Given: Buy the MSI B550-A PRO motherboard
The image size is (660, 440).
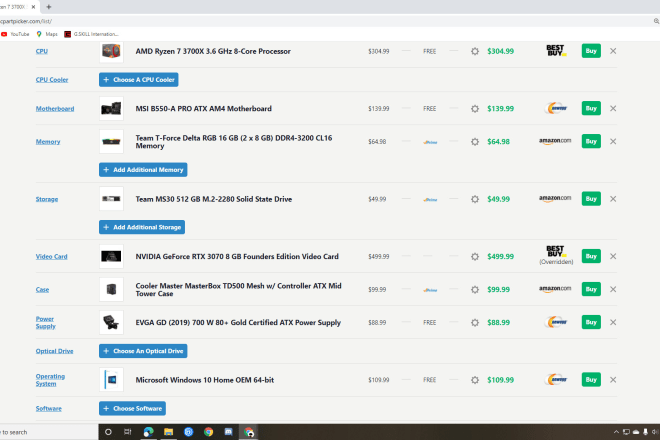Looking at the screenshot, I should 591,108.
